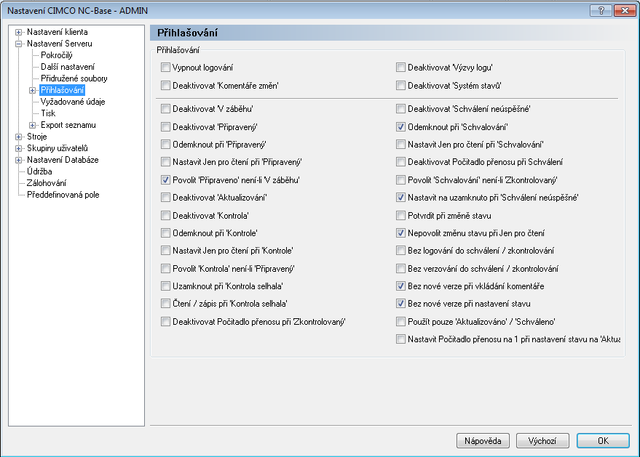This screenshot has width=640, height=457.
Task: Check Čtení / zápis při 'Kontrola selhala'
Action: click(165, 304)
